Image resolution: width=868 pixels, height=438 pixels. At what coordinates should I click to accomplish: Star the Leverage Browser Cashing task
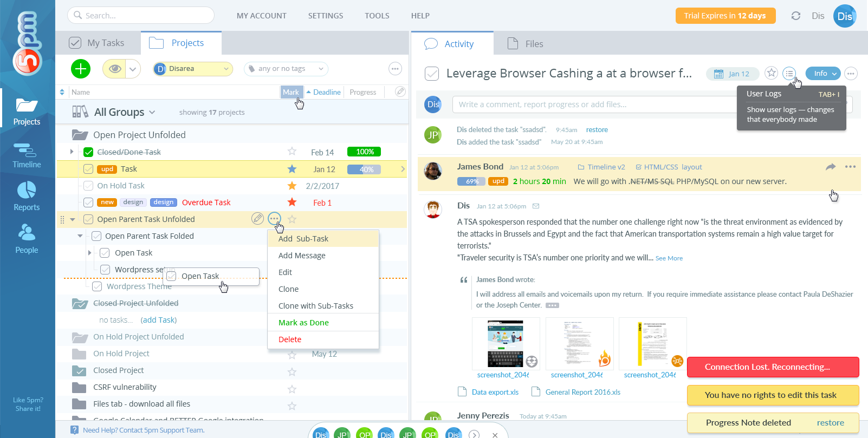pos(771,73)
